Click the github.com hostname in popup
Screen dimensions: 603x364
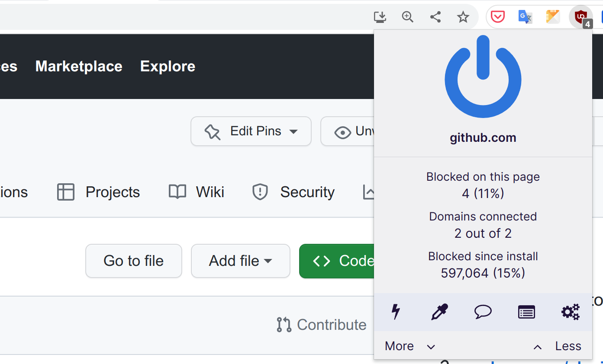tap(483, 138)
